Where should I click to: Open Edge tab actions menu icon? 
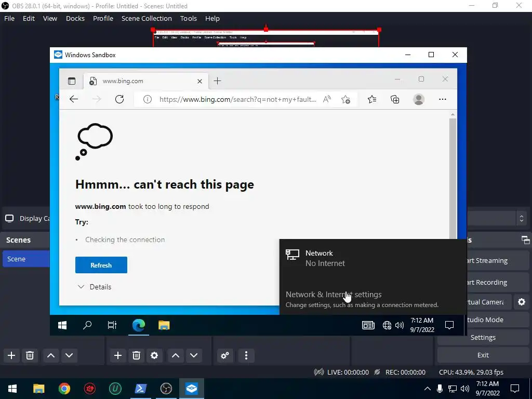pos(72,81)
